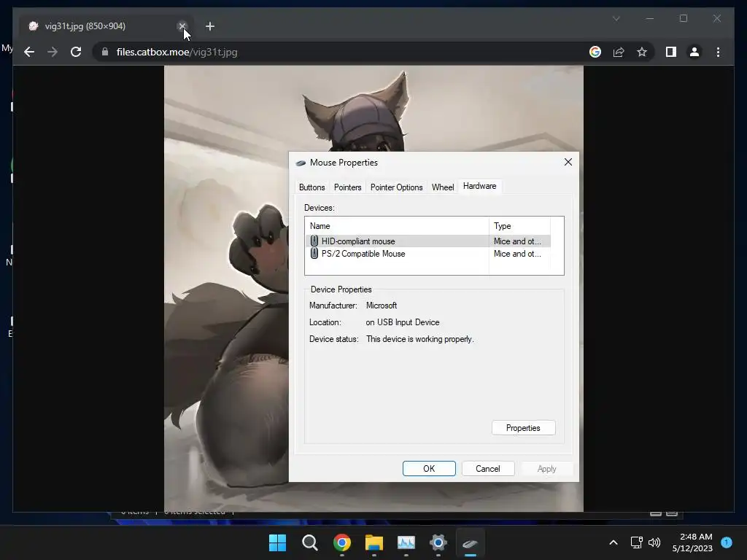Go back to the previous page
This screenshot has height=560, width=747.
coord(29,52)
